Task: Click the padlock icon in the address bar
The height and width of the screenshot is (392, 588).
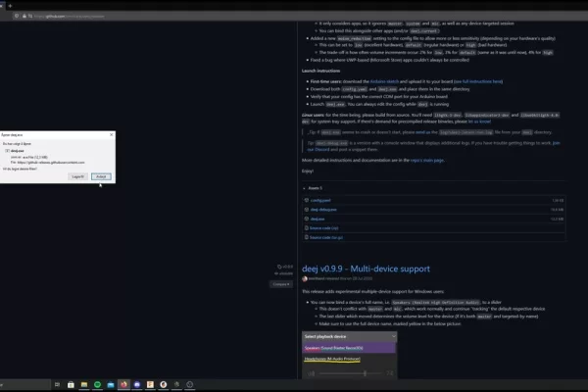Action: point(24,16)
